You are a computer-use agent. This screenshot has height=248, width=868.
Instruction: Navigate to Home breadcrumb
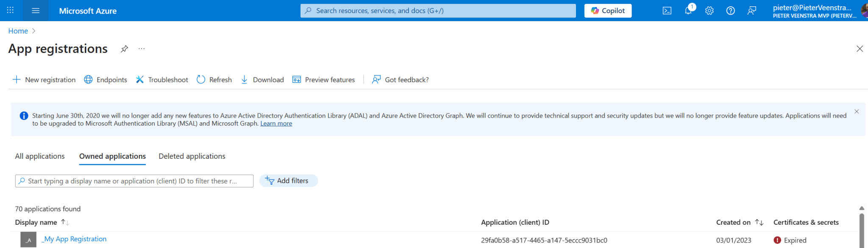[x=18, y=31]
